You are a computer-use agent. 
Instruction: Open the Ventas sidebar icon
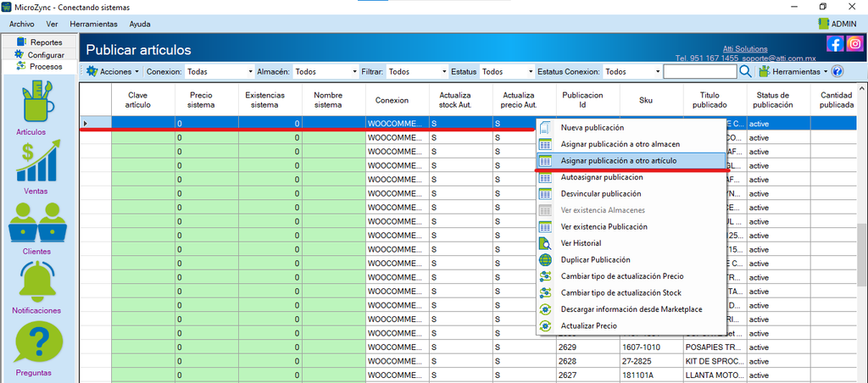pos(38,160)
